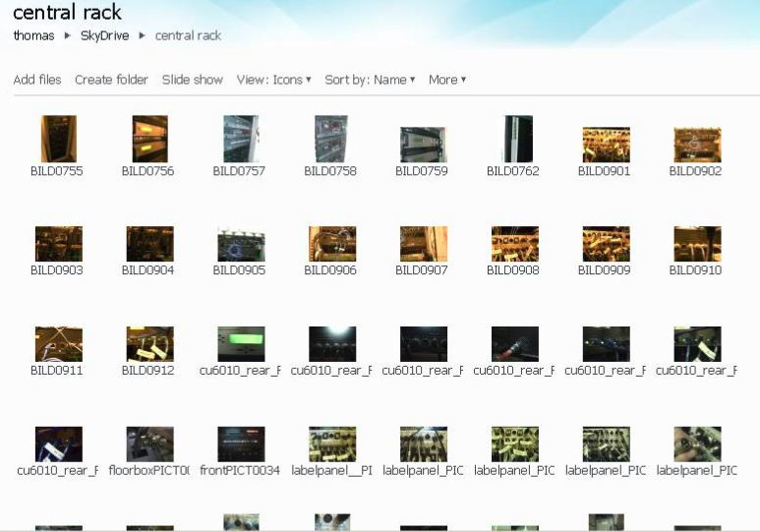The image size is (760, 532).
Task: Open the BILD0910 photo thumbnail
Action: click(x=696, y=244)
